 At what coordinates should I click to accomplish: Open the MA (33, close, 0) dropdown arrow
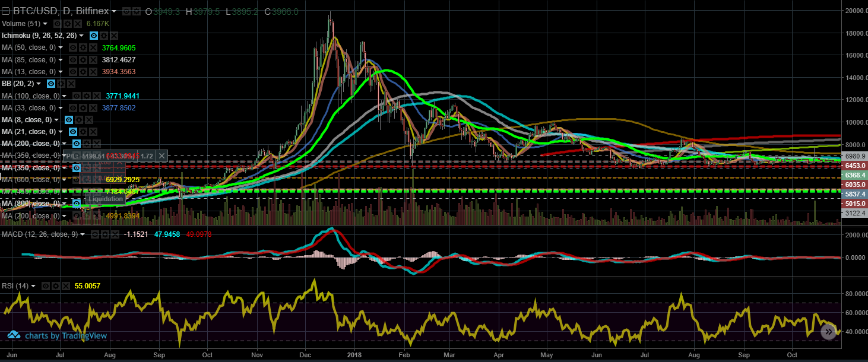coord(61,108)
